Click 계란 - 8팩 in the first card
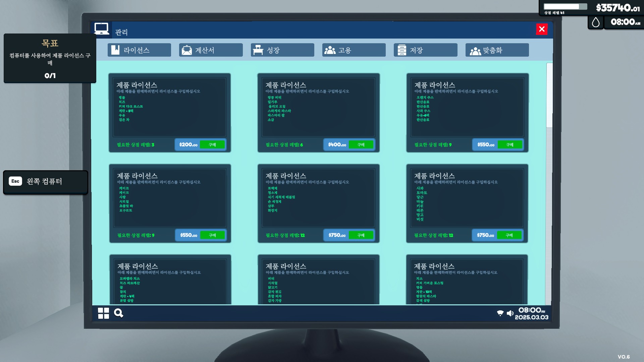644x362 pixels. pyautogui.click(x=126, y=111)
